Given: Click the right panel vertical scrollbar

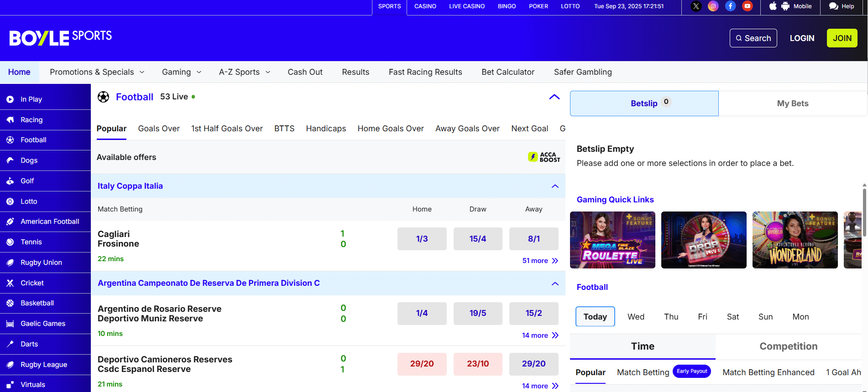Looking at the screenshot, I should (x=864, y=212).
